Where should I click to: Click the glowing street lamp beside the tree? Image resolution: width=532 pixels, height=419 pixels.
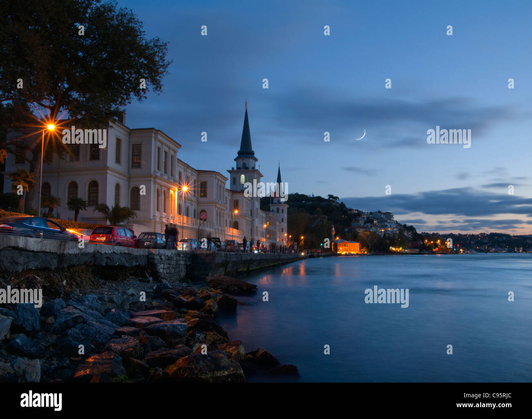pyautogui.click(x=51, y=127)
